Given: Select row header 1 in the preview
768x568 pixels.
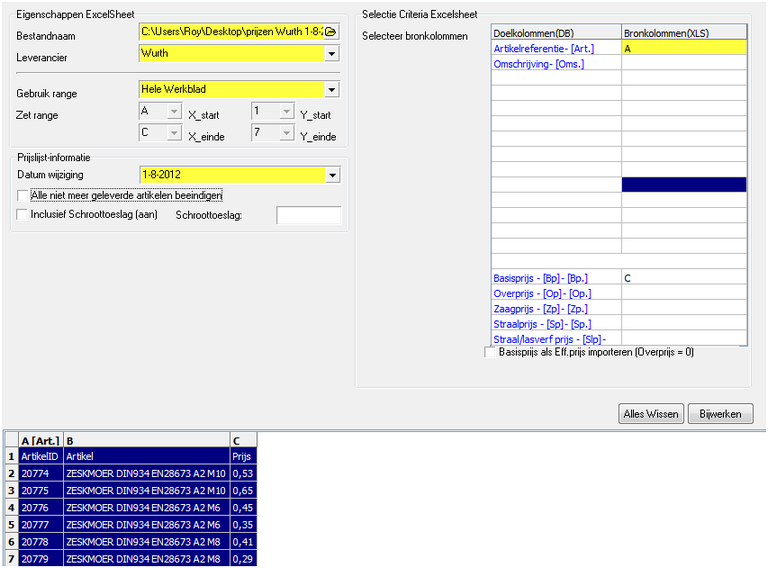Looking at the screenshot, I should click(x=11, y=456).
